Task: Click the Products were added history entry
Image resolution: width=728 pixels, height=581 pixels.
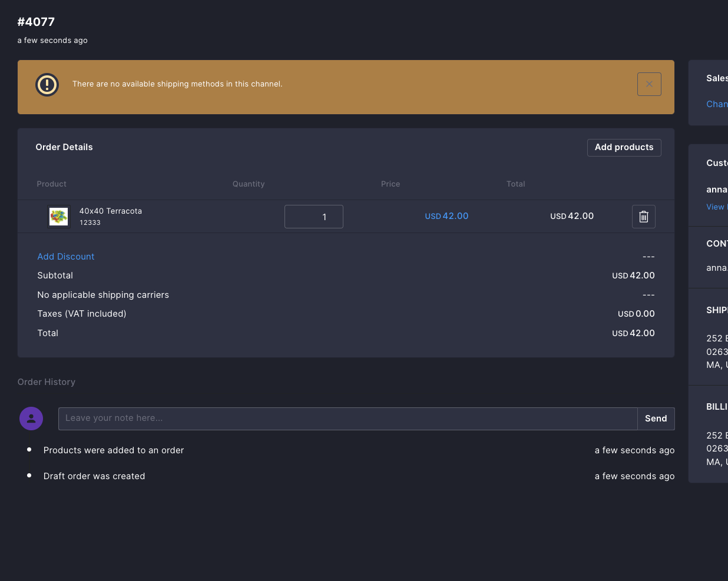Action: coord(113,450)
